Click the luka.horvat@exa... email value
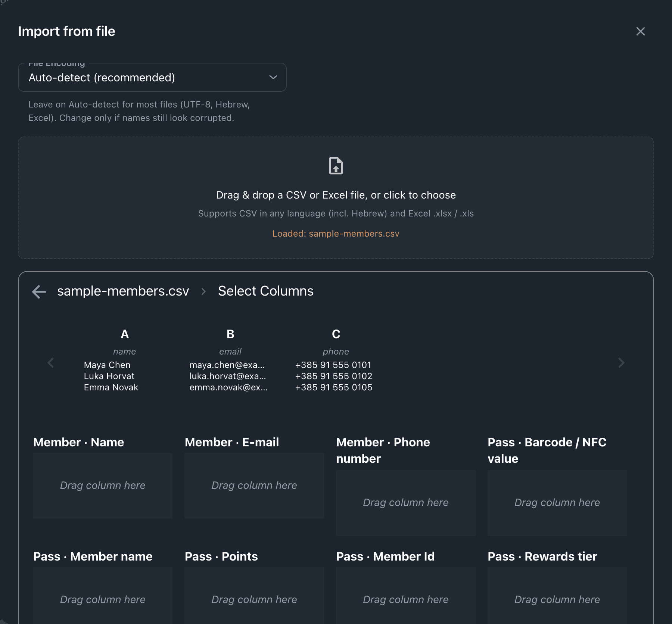Viewport: 672px width, 624px height. pos(228,376)
